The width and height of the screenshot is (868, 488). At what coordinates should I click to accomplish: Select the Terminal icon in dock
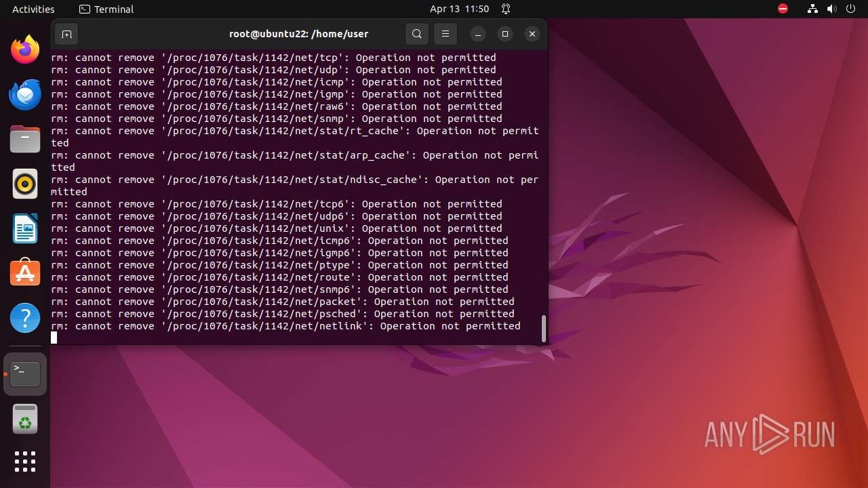pos(25,374)
